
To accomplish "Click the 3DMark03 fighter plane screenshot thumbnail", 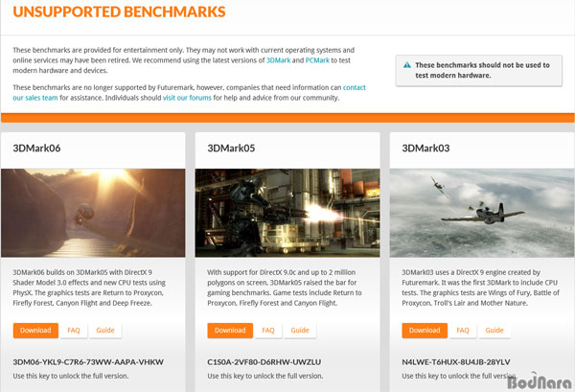I will (x=482, y=213).
